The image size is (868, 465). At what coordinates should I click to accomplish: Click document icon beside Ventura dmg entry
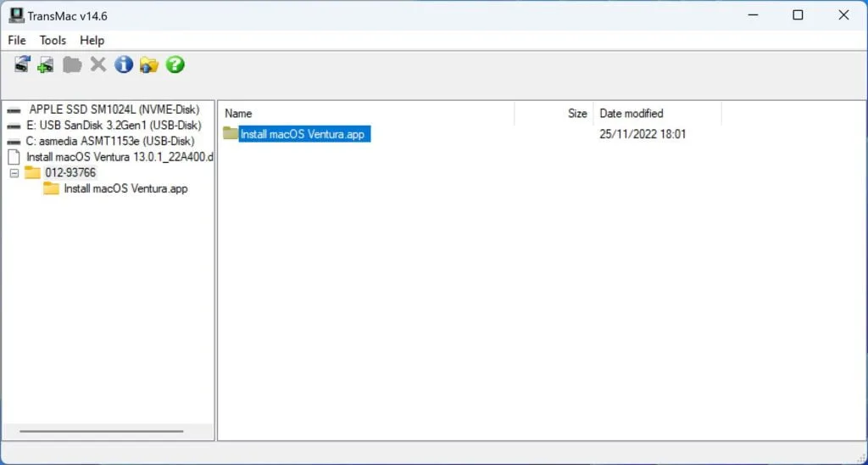pos(15,157)
